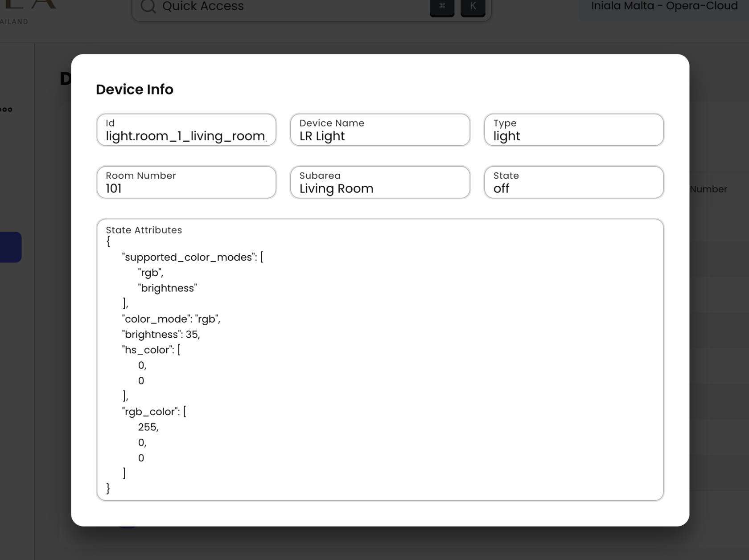Select the Subarea field Living Room
Screen dimensions: 749x560
[x=380, y=183]
